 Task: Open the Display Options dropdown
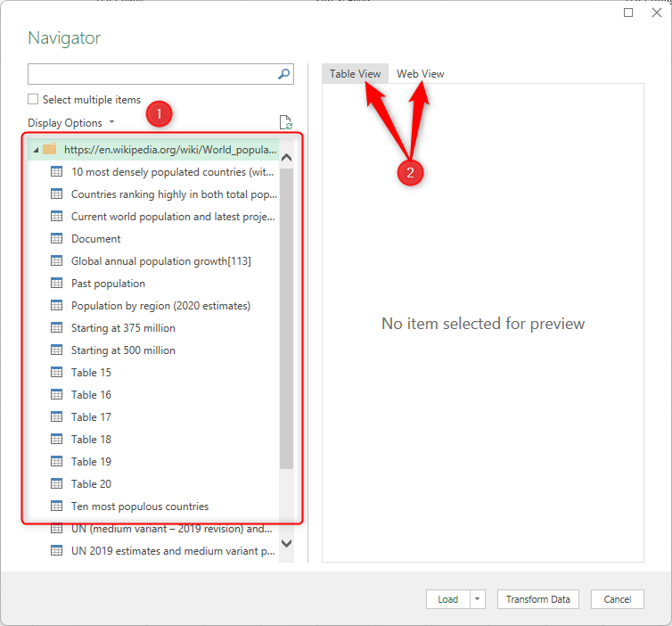click(x=70, y=123)
